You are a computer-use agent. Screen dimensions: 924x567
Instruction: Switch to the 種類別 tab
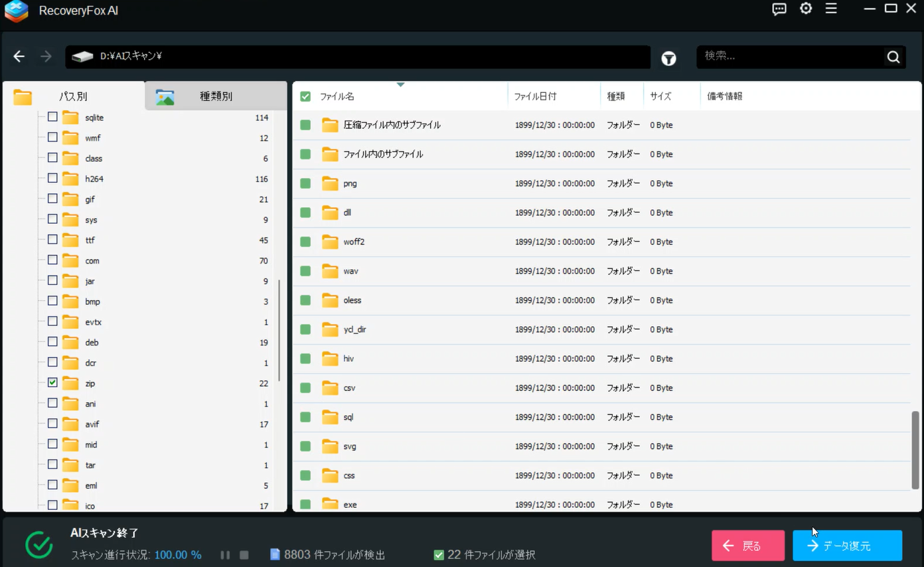click(x=216, y=96)
